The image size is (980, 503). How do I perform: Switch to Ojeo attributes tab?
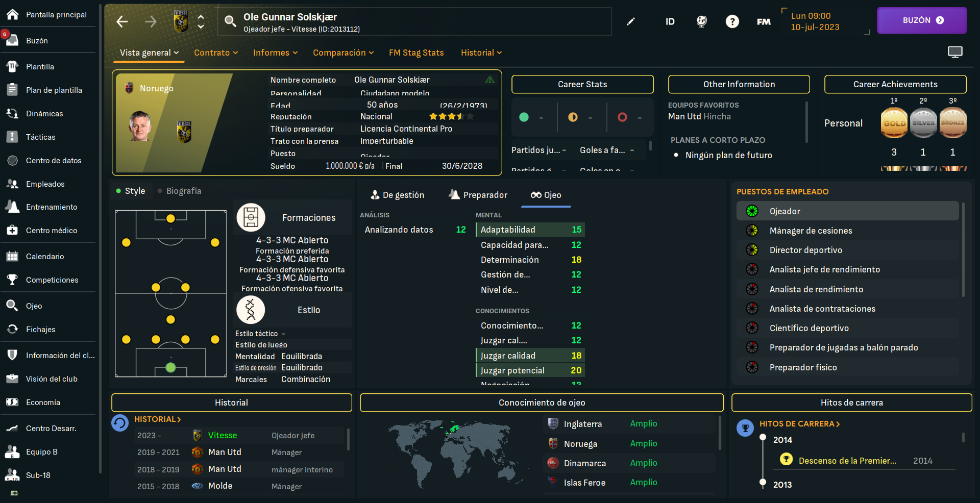[x=546, y=195]
